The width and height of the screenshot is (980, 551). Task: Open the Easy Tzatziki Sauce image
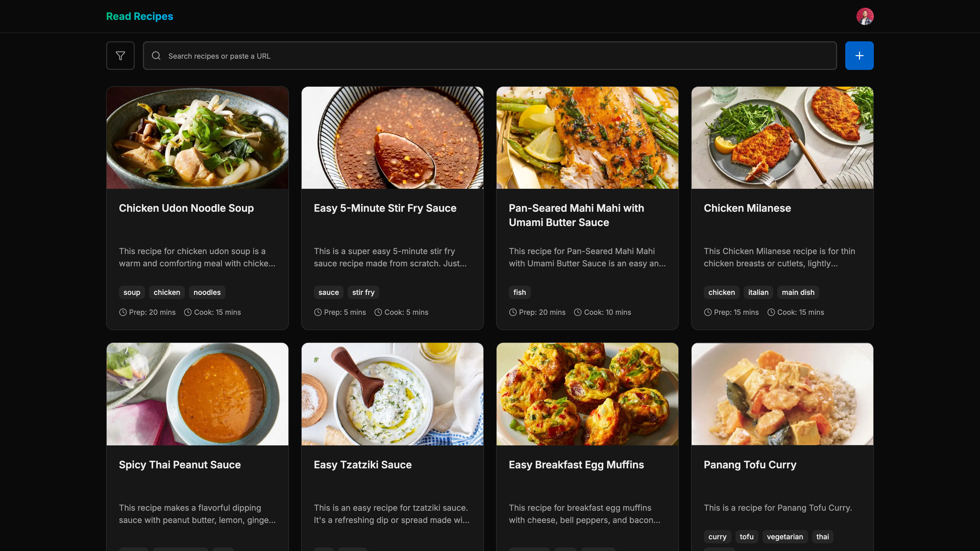[x=392, y=394]
